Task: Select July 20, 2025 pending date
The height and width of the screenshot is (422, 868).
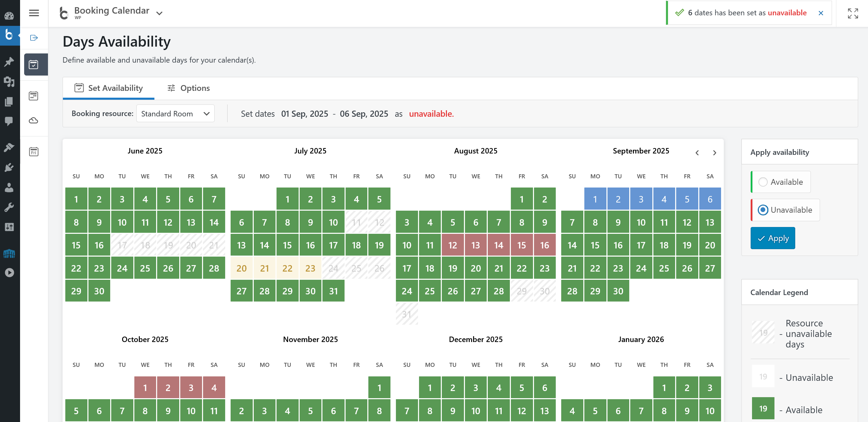Action: click(x=241, y=268)
